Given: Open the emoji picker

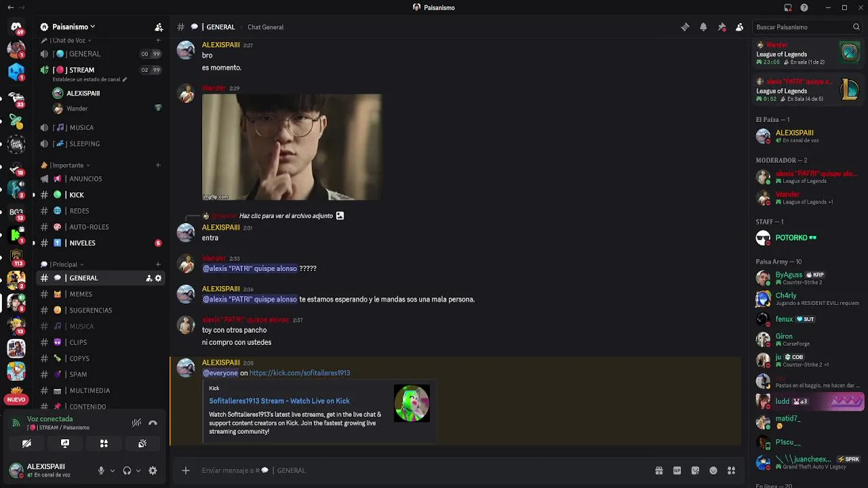Looking at the screenshot, I should [713, 470].
